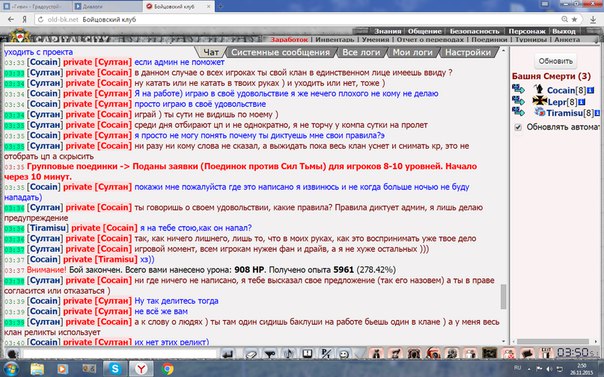Open the Турниры link
This screenshot has width=604, height=377.
[x=531, y=39]
